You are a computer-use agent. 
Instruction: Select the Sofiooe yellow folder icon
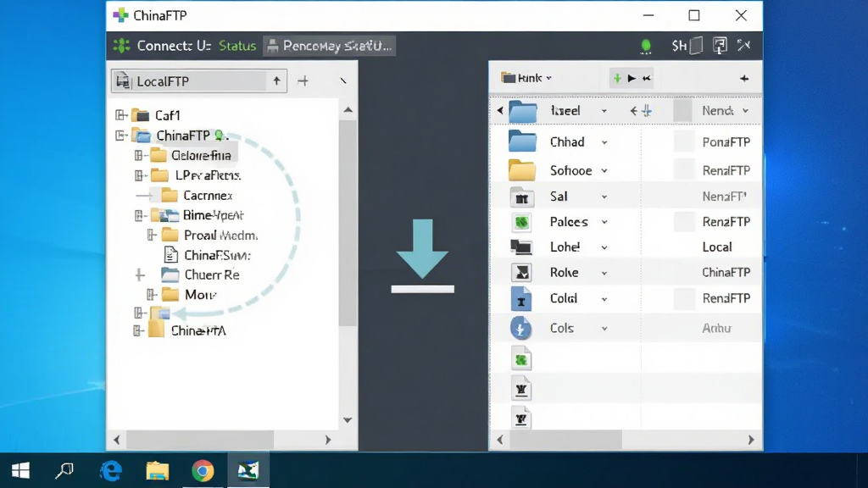tap(522, 170)
